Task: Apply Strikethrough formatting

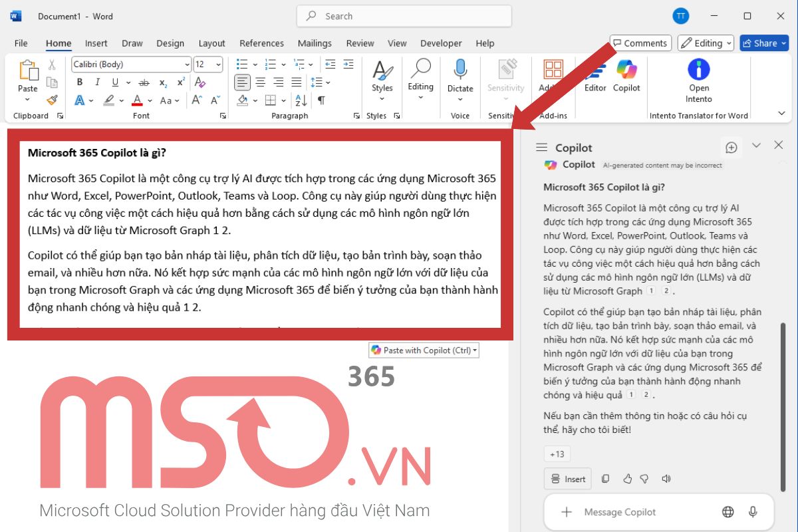Action: pos(144,82)
